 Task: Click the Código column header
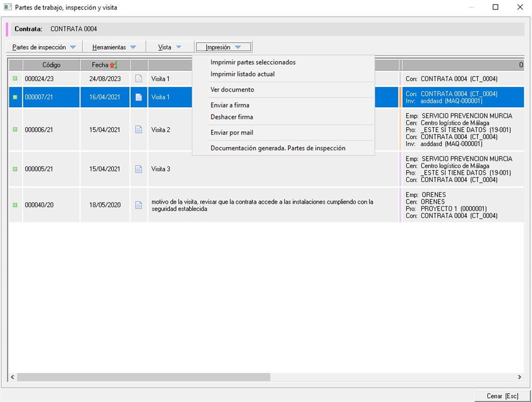[x=51, y=65]
